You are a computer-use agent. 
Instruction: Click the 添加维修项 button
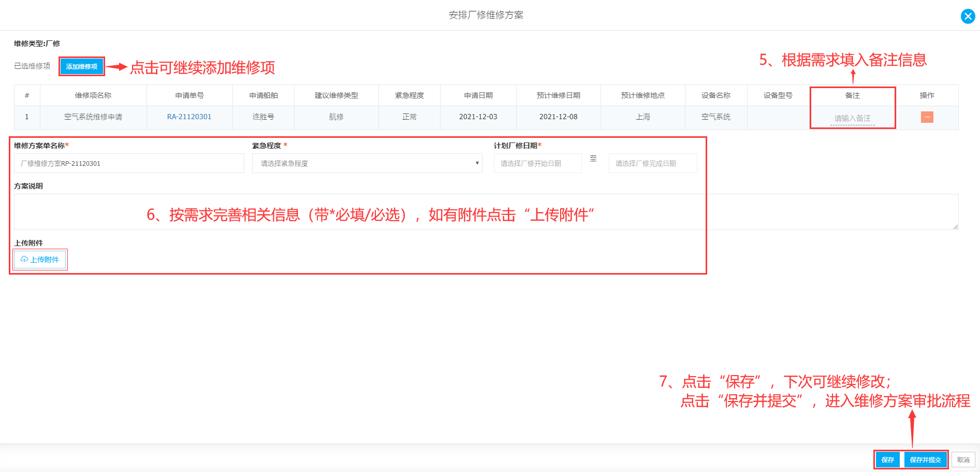click(x=82, y=66)
